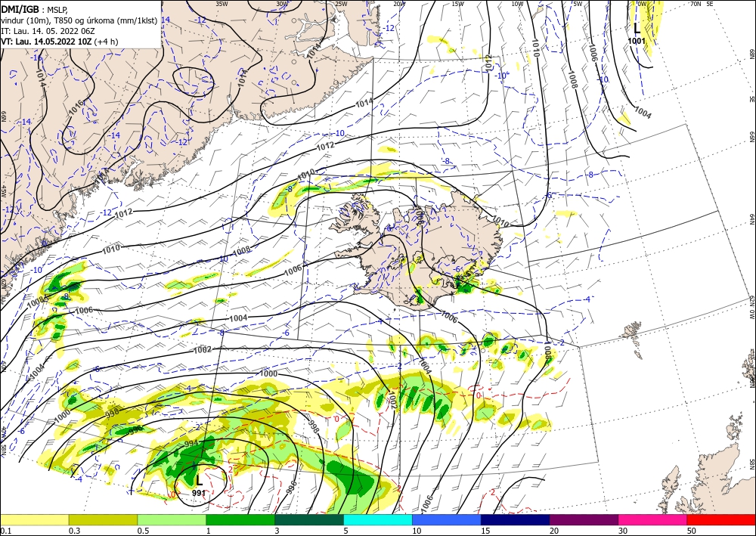The width and height of the screenshot is (756, 536).
Task: Click the dark green 3–5 legend swatch
Action: tap(309, 519)
